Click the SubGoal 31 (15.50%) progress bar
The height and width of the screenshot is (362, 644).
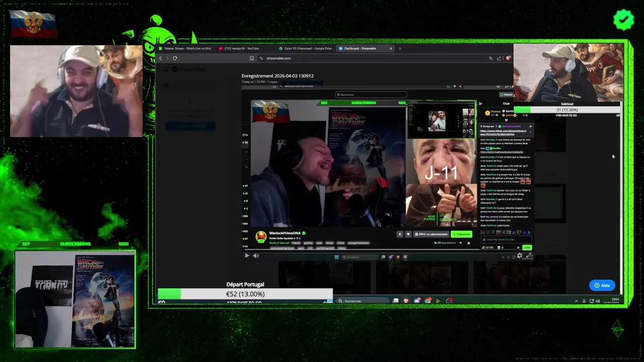point(567,110)
